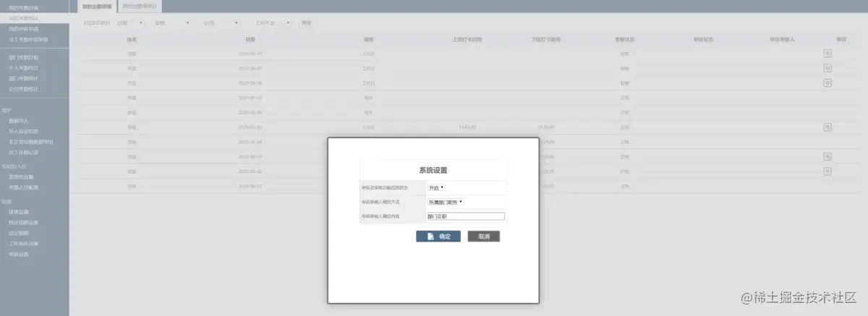Click the 确定 confirm button
The image size is (868, 316).
[438, 236]
